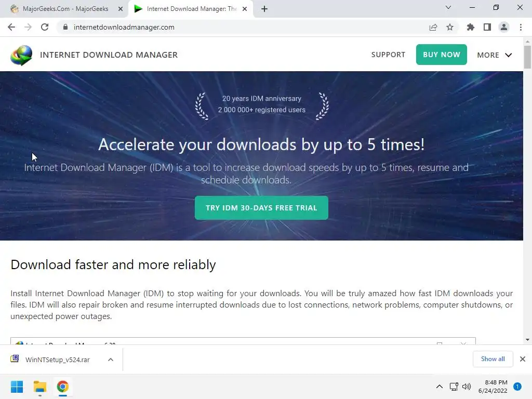Click the scrollbar down arrow

(527, 340)
